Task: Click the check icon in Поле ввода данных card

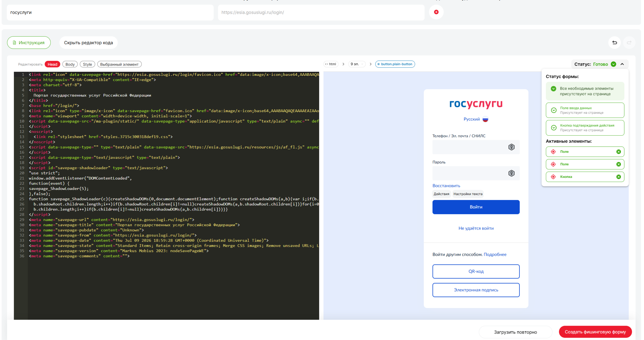Action: [554, 110]
